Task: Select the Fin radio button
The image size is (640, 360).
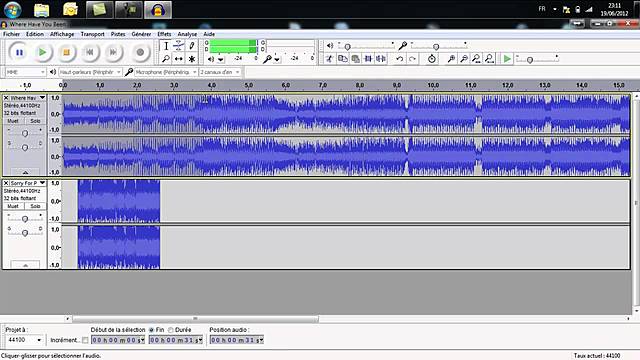Action: [x=151, y=330]
